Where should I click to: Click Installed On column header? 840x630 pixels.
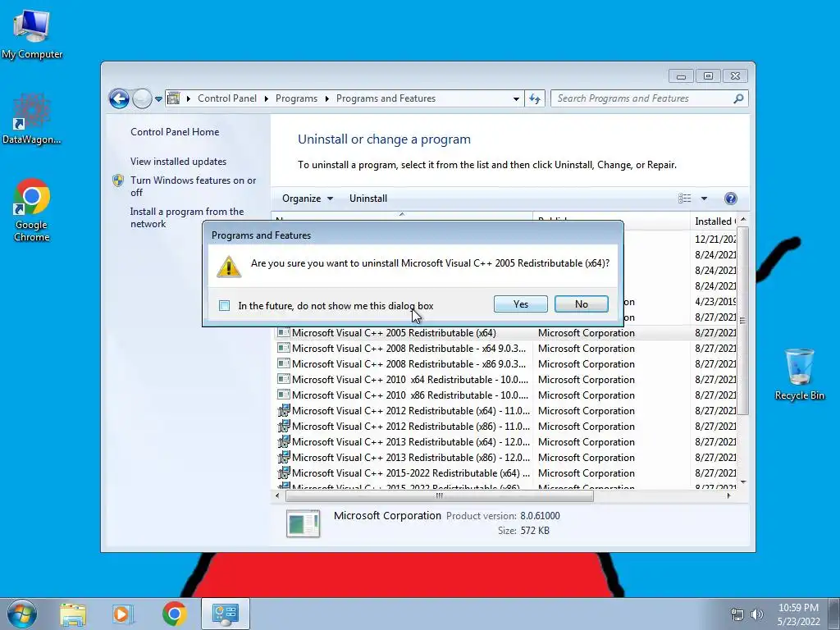714,221
